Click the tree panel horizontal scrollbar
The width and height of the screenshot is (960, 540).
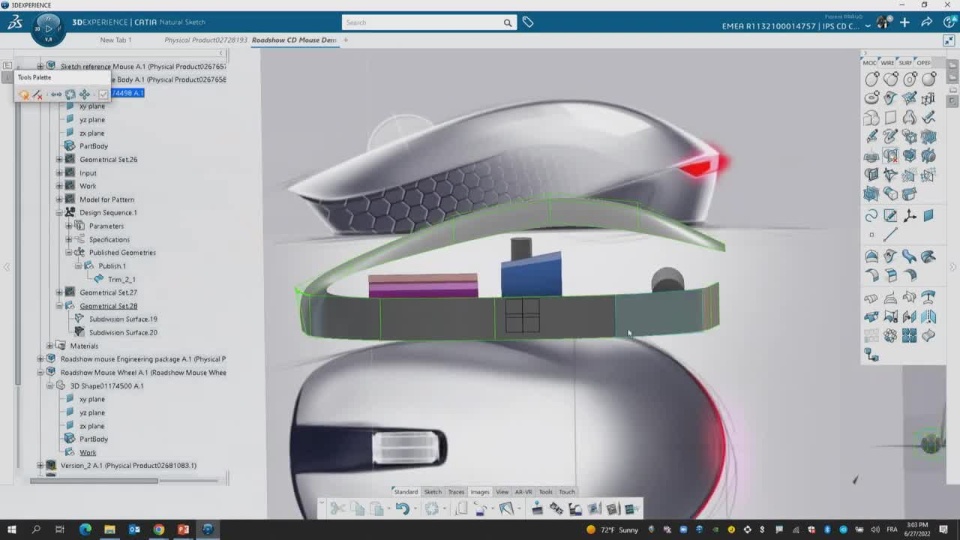point(94,481)
